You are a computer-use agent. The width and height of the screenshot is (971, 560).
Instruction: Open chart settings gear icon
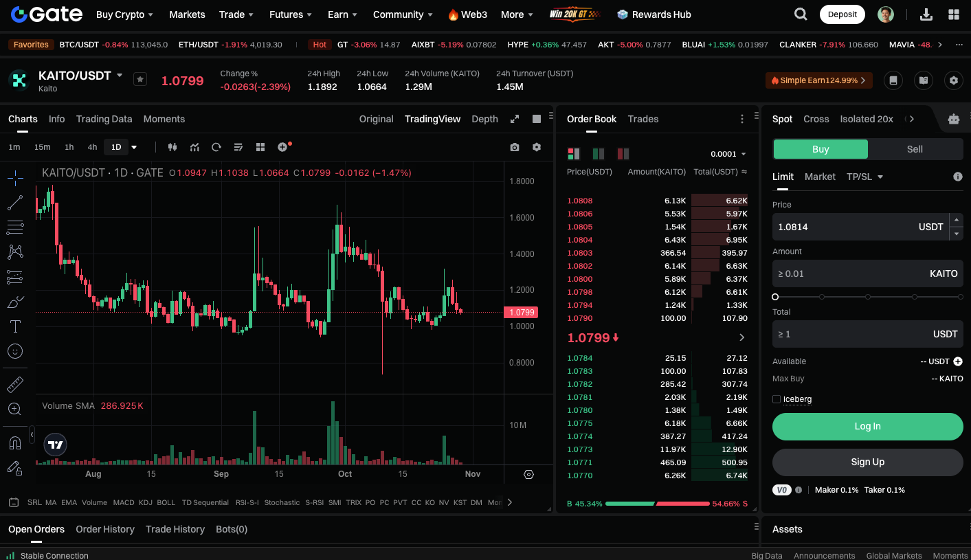point(537,147)
